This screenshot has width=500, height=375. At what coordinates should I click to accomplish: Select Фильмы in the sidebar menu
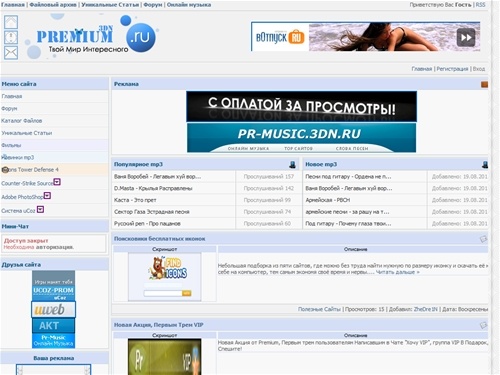click(x=11, y=145)
